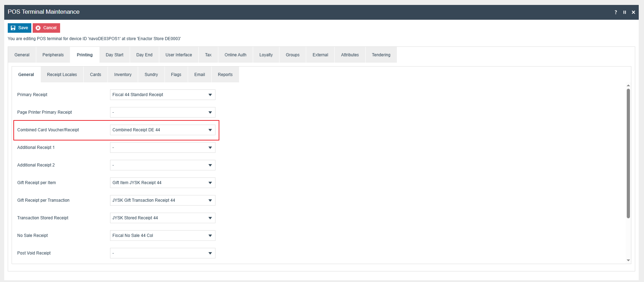
Task: Open the Primary Receipt dropdown
Action: 162,95
